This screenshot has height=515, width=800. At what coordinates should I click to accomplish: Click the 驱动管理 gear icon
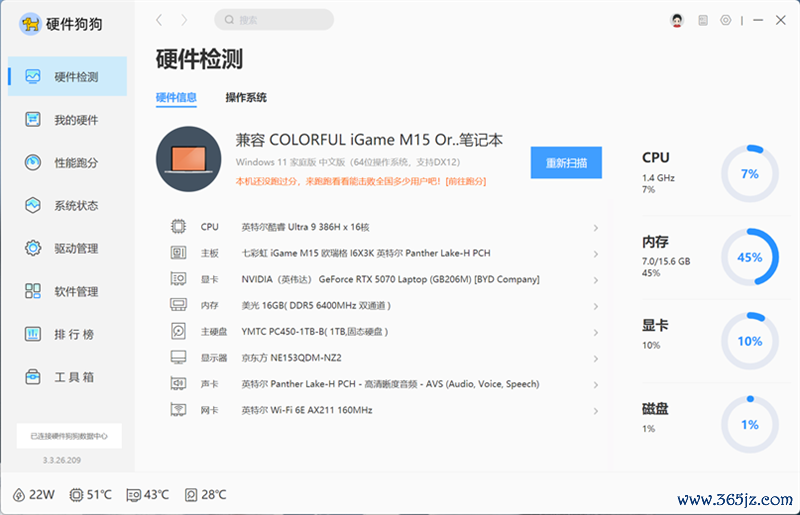point(33,248)
